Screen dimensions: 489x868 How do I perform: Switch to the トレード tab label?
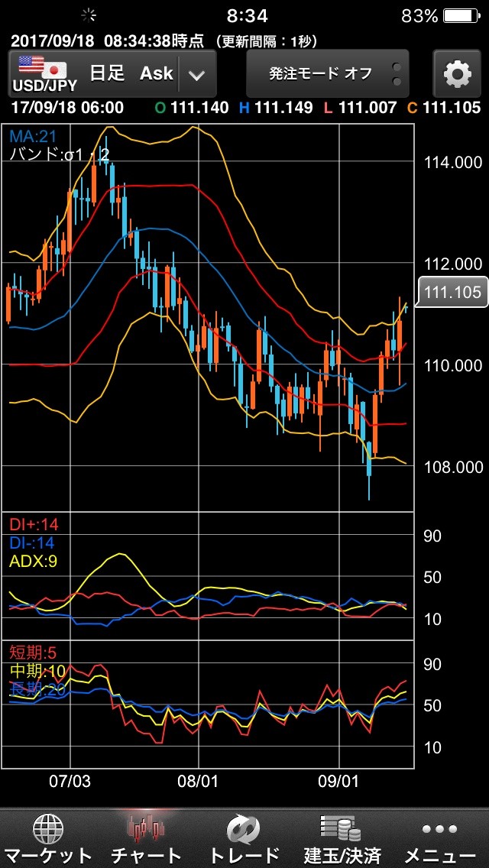tap(244, 855)
